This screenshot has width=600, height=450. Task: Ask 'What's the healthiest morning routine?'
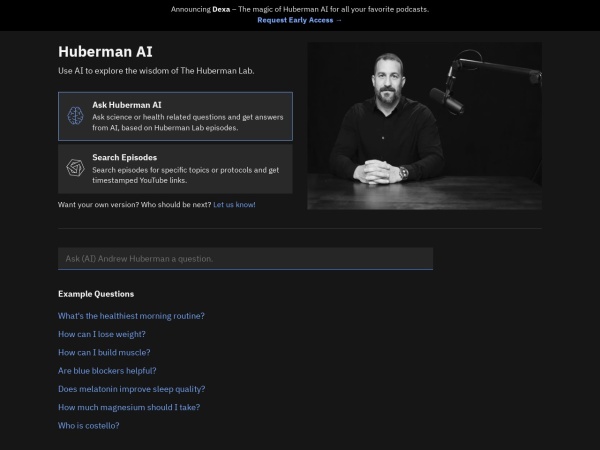(131, 316)
